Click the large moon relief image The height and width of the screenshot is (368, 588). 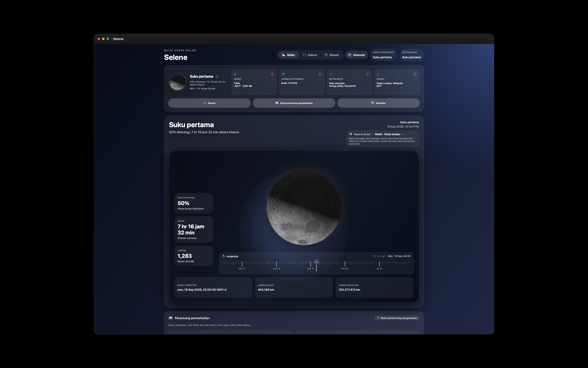[304, 207]
